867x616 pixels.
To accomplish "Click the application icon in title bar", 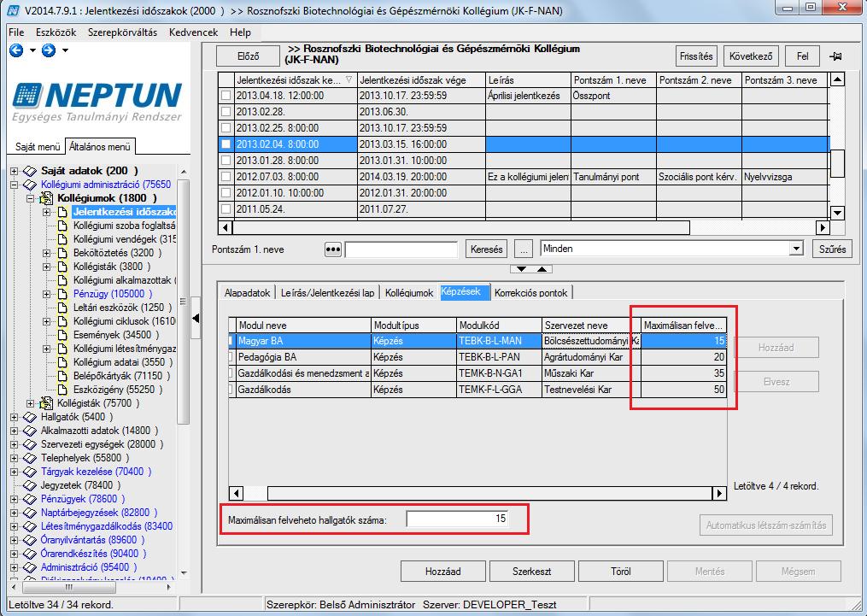I will pyautogui.click(x=14, y=10).
